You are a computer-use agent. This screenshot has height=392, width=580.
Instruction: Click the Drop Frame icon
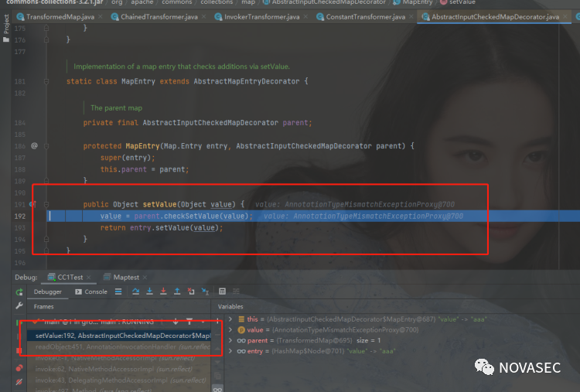click(x=191, y=291)
